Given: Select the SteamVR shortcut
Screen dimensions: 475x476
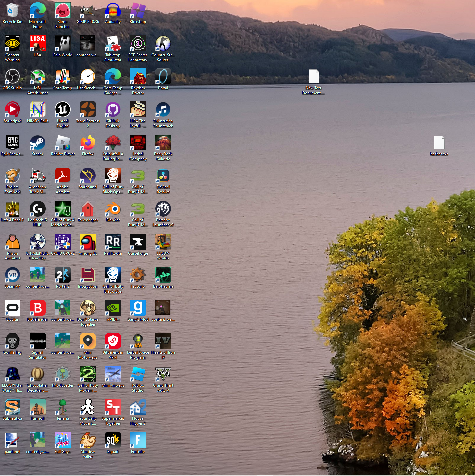Looking at the screenshot, I should [13, 275].
